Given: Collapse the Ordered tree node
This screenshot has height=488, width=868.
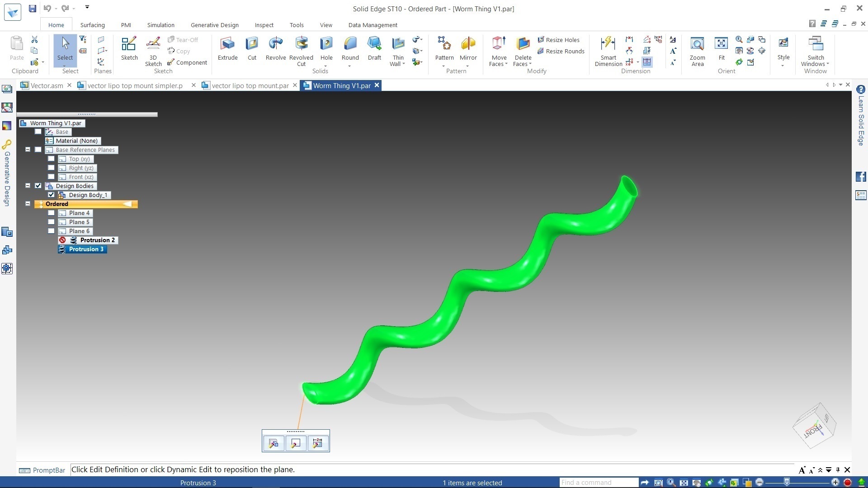Looking at the screenshot, I should pos(28,204).
